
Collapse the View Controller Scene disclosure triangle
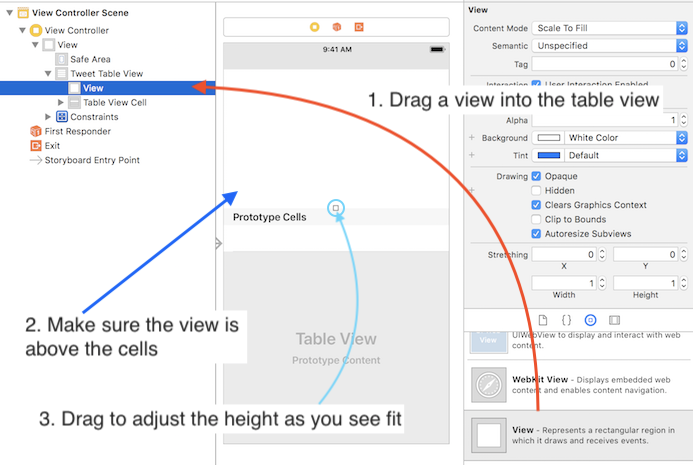point(9,13)
